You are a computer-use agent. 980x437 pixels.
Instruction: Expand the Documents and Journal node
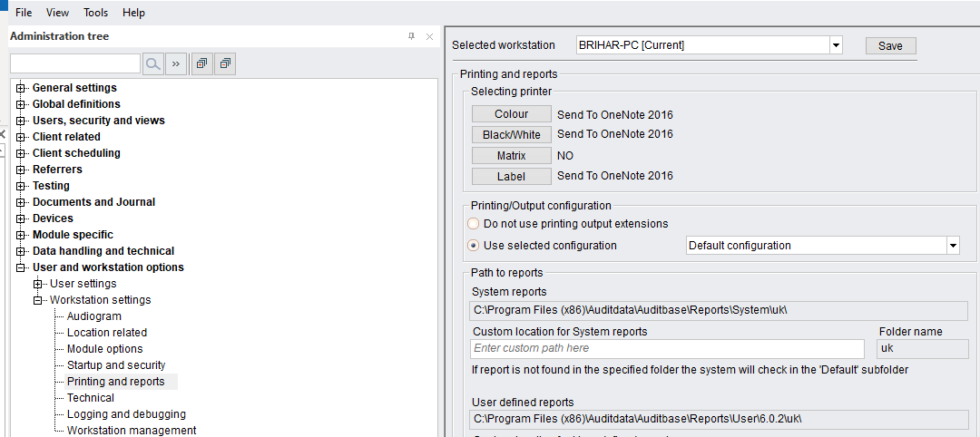[x=21, y=202]
